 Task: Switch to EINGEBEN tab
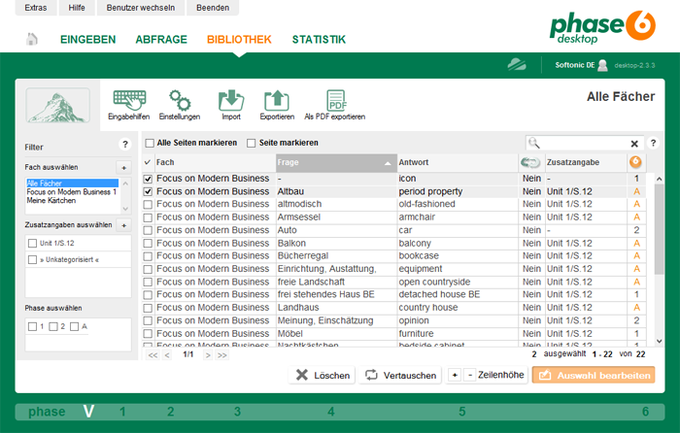point(88,39)
